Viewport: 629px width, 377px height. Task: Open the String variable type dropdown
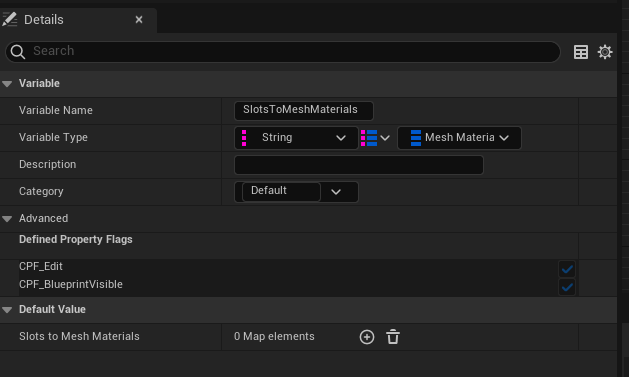click(x=296, y=138)
